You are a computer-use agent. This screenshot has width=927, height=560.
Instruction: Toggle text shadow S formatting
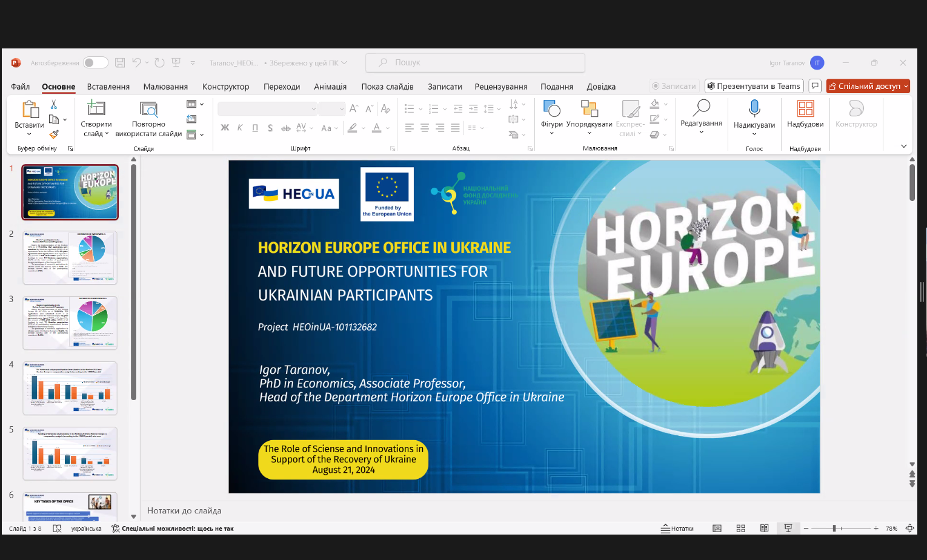click(270, 128)
